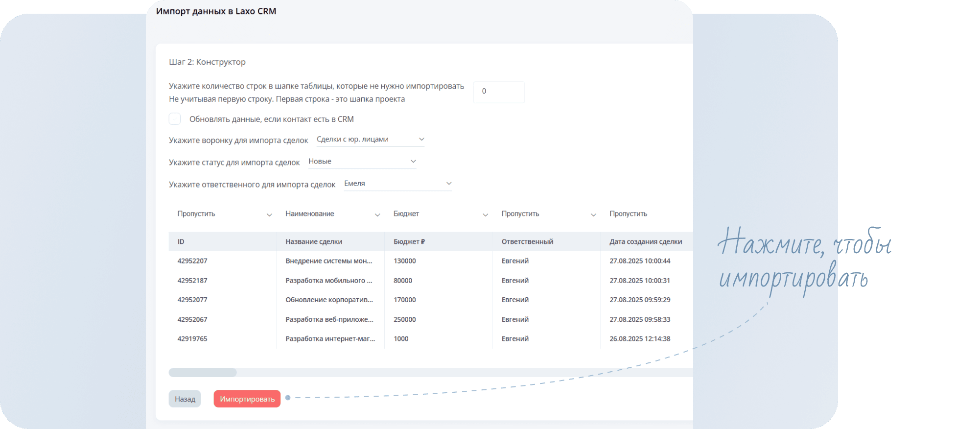Click the row with ID 42952067
The image size is (980, 429).
click(192, 319)
